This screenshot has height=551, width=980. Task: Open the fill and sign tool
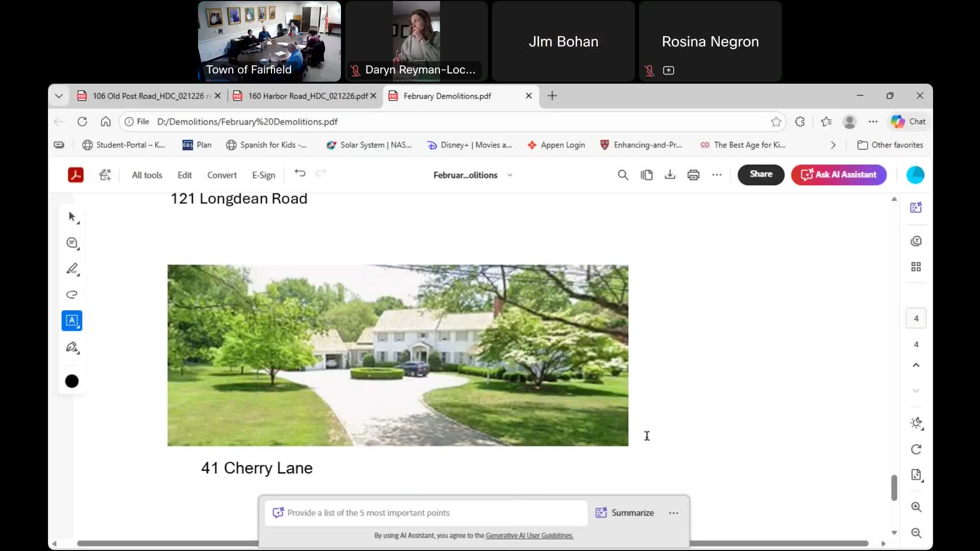(x=72, y=347)
